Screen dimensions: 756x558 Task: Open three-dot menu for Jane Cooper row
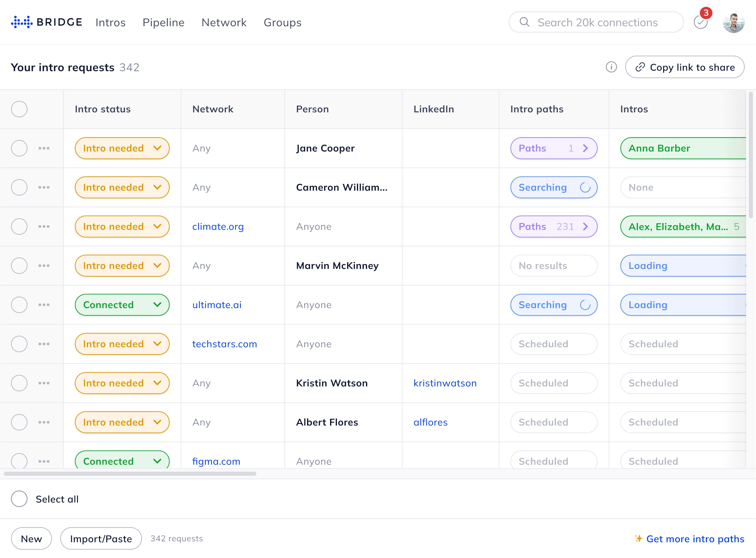tap(44, 148)
